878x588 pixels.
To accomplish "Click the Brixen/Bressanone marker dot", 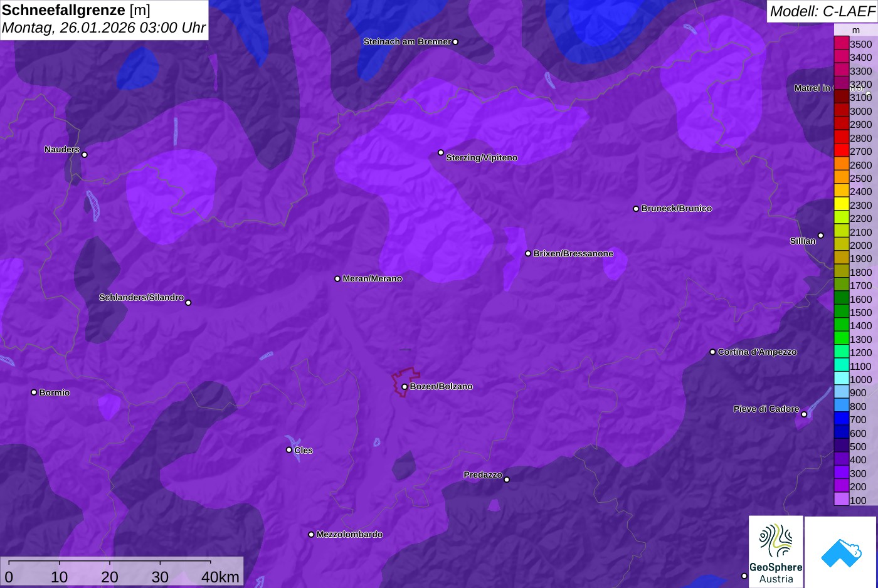I will pos(528,253).
